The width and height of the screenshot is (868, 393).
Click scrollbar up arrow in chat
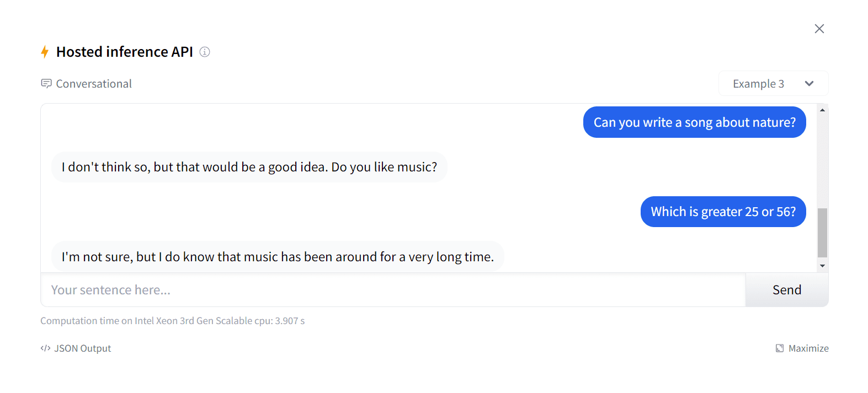point(822,110)
